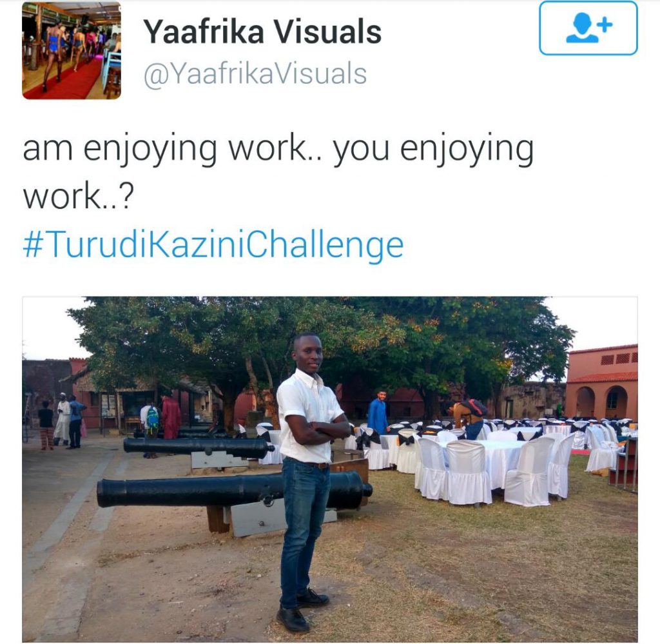This screenshot has height=644, width=660.
Task: Tap the follow user icon button
Action: pyautogui.click(x=588, y=28)
